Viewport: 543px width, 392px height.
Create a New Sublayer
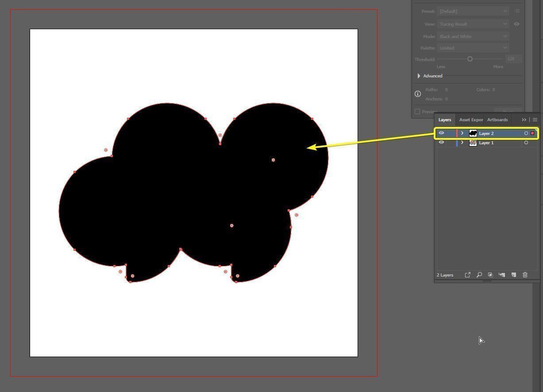point(502,275)
